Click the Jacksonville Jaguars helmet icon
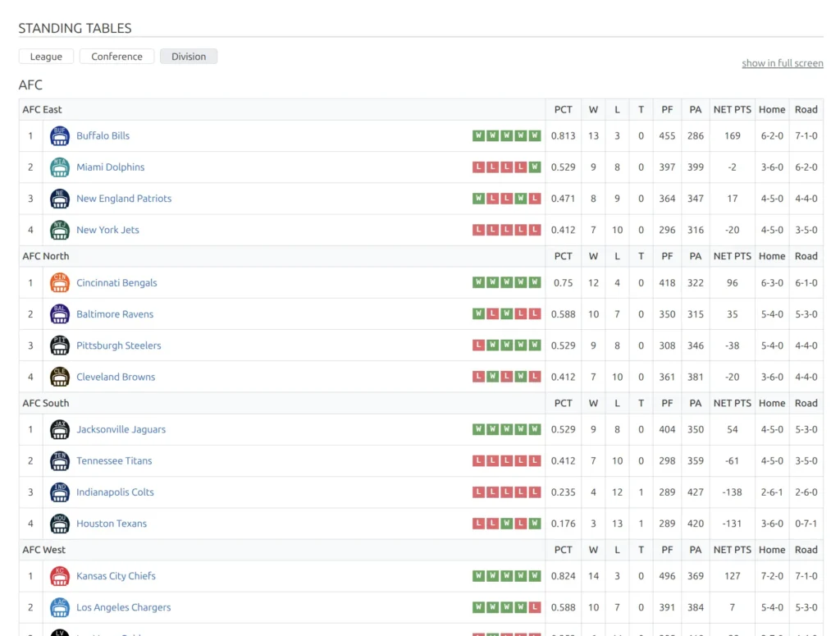840x636 pixels. 59,429
